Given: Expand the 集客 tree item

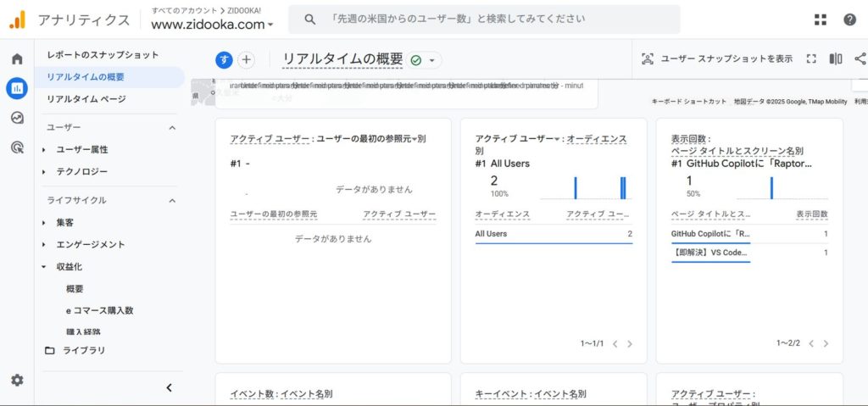Looking at the screenshot, I should tap(44, 223).
